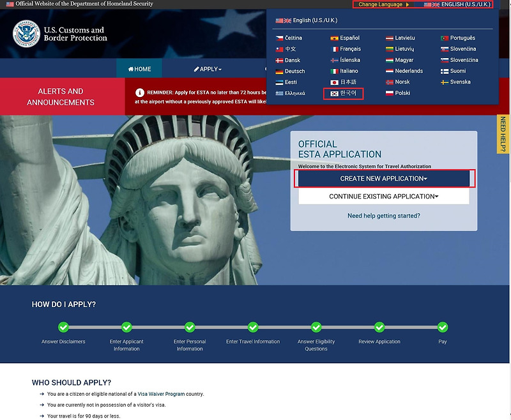Click the Answer Eligibility Questions step checkmark
This screenshot has height=420, width=511.
click(x=316, y=327)
